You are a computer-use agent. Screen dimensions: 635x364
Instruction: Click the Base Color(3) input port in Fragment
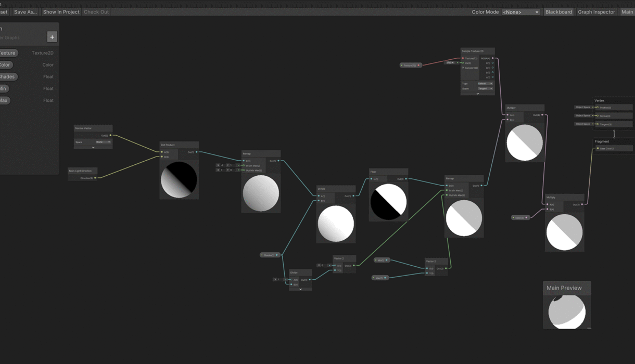point(598,149)
